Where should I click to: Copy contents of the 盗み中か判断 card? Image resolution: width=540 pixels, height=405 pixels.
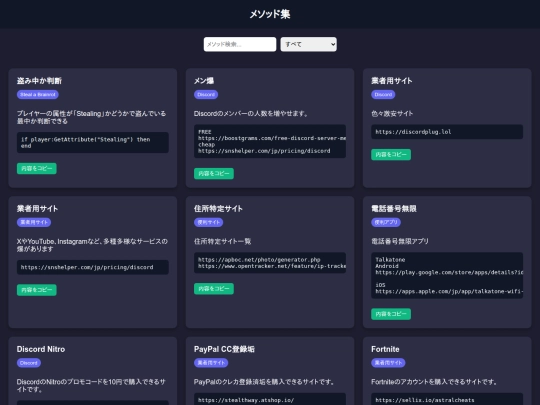[x=37, y=168]
